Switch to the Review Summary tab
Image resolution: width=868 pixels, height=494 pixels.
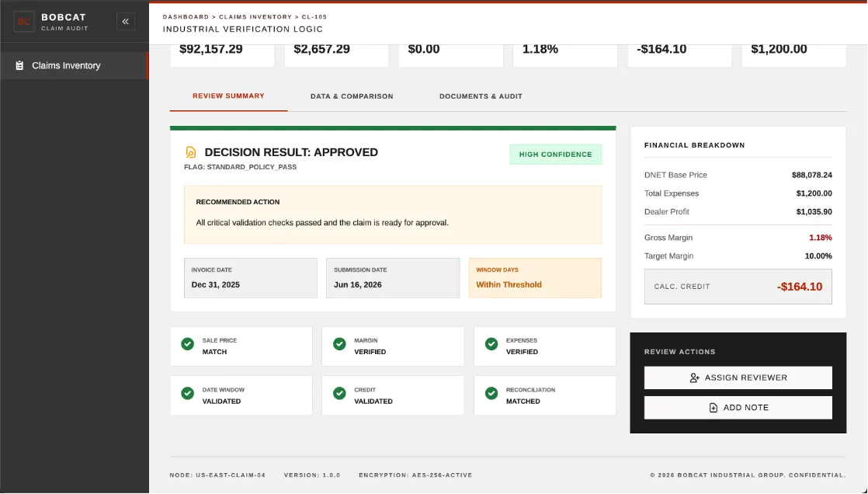[228, 96]
